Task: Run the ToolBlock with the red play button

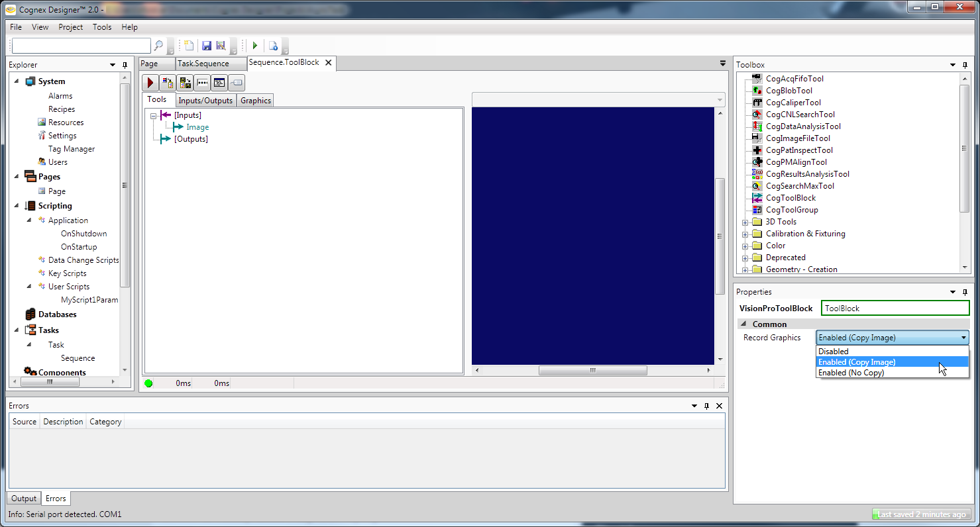Action: click(x=150, y=83)
